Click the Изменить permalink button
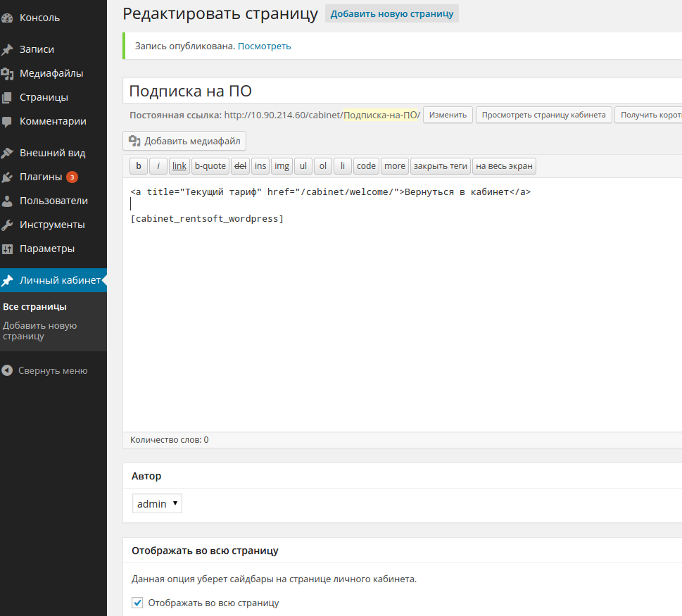This screenshot has width=682, height=616. [448, 115]
